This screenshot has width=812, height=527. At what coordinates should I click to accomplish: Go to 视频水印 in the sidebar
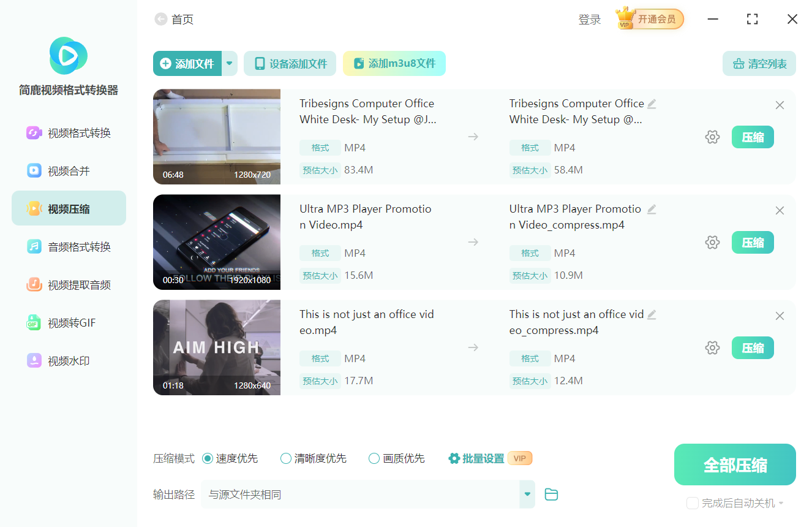69,361
